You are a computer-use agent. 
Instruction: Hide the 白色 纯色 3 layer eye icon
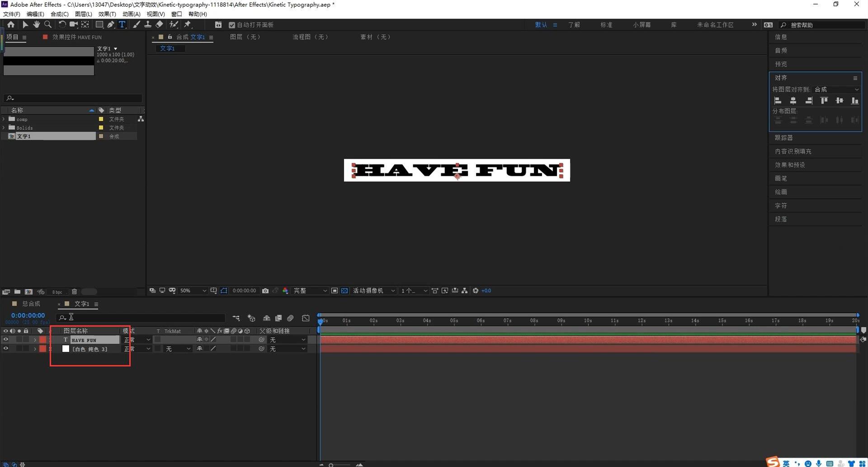coord(6,349)
